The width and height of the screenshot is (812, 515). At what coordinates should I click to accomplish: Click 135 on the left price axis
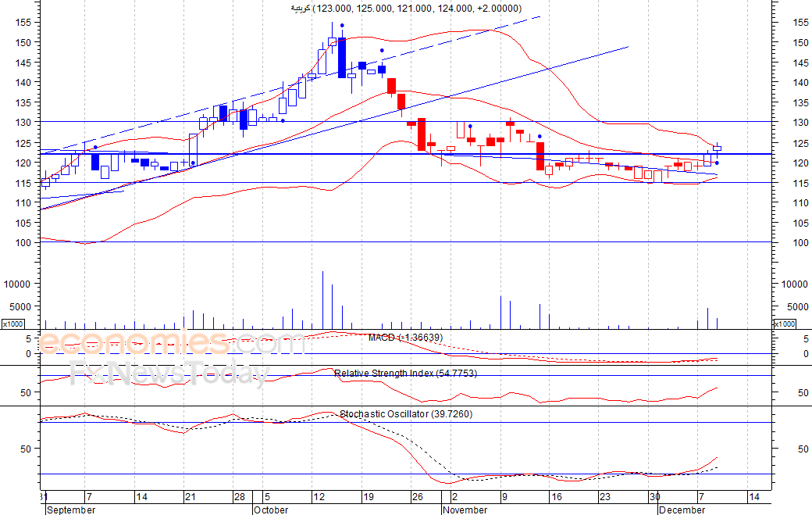click(x=23, y=102)
